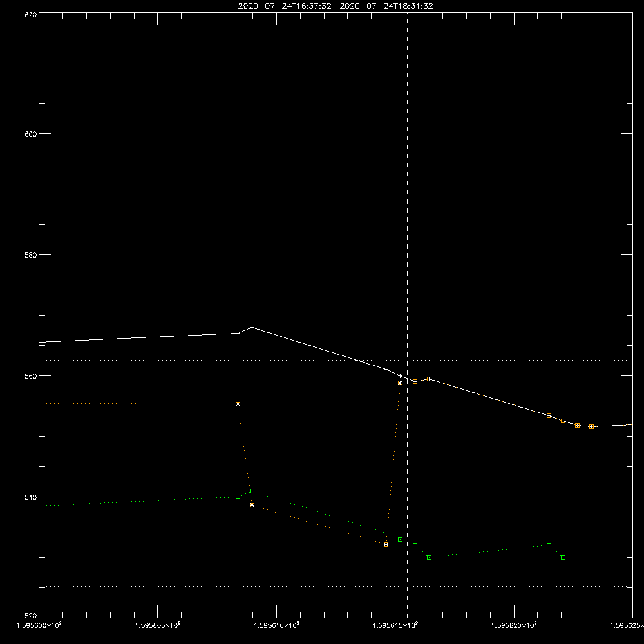Image resolution: width=644 pixels, height=644 pixels.
Task: Click the x-axis label 1.595620×10⁹
Action: (514, 625)
